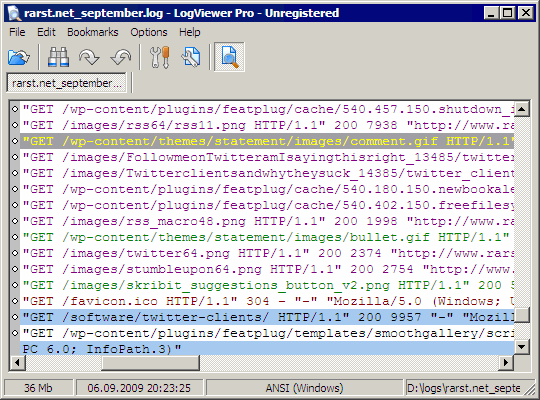This screenshot has height=400, width=540.
Task: Toggle bookmark marker on twitter64.png line
Action: coord(15,253)
